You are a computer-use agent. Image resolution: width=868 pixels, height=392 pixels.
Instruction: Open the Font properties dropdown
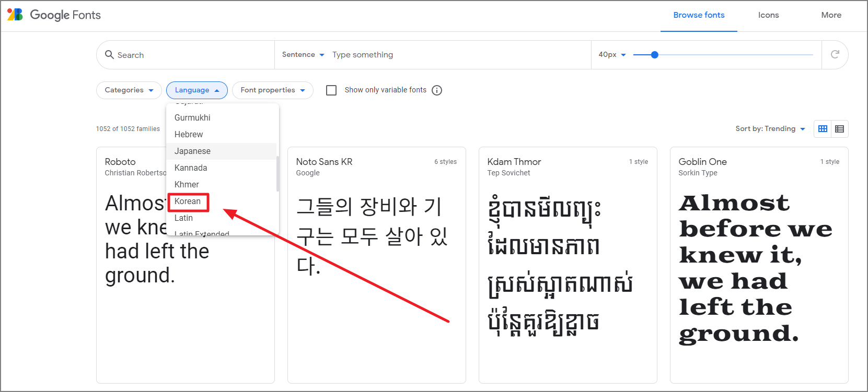point(273,90)
